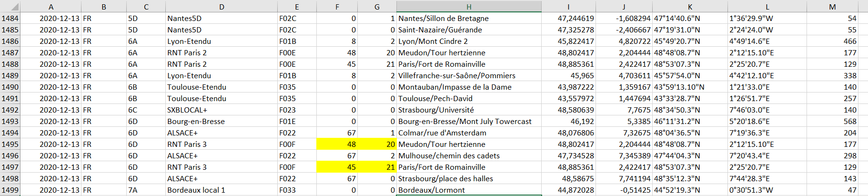The height and width of the screenshot is (196, 868).
Task: Click the SXBLOCAL+ cell
Action: (x=222, y=110)
